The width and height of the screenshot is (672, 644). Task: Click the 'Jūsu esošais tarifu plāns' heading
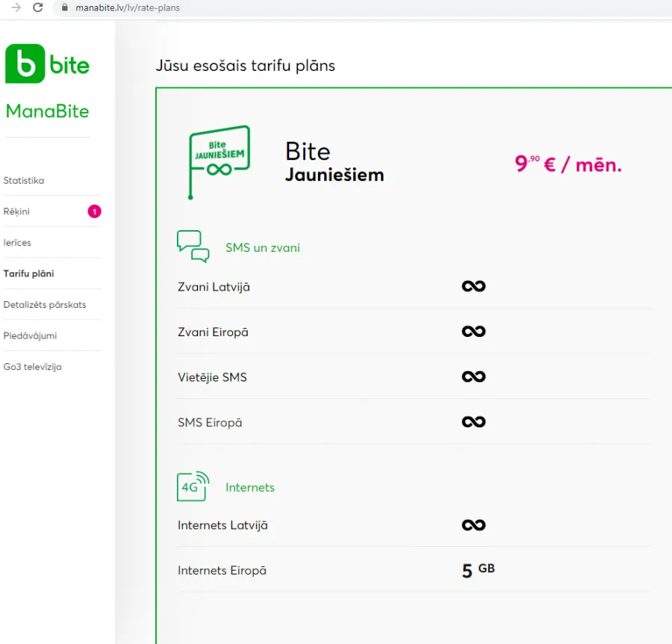click(245, 66)
